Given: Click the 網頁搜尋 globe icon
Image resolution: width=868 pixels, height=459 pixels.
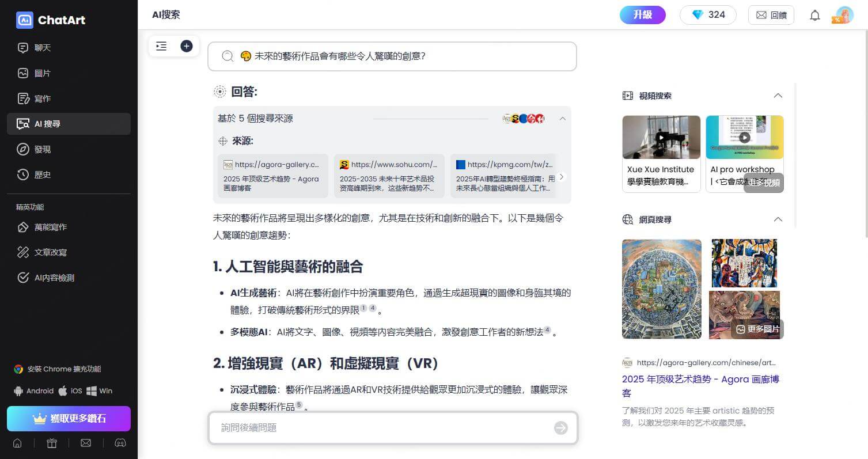Looking at the screenshot, I should point(628,219).
